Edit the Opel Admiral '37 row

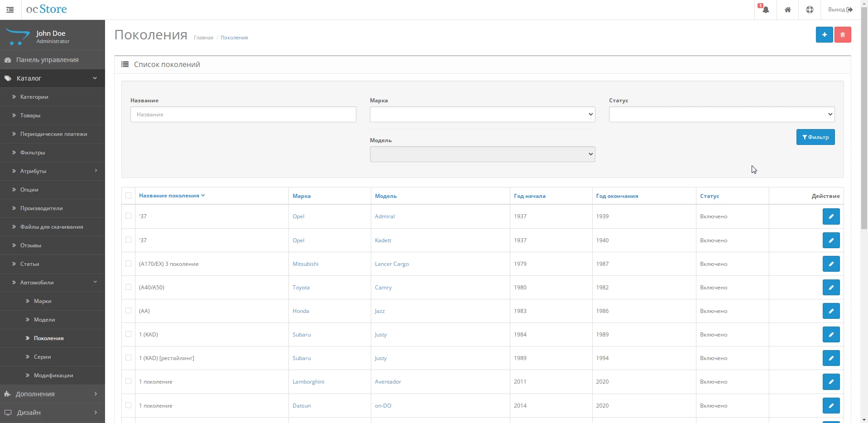(x=831, y=216)
